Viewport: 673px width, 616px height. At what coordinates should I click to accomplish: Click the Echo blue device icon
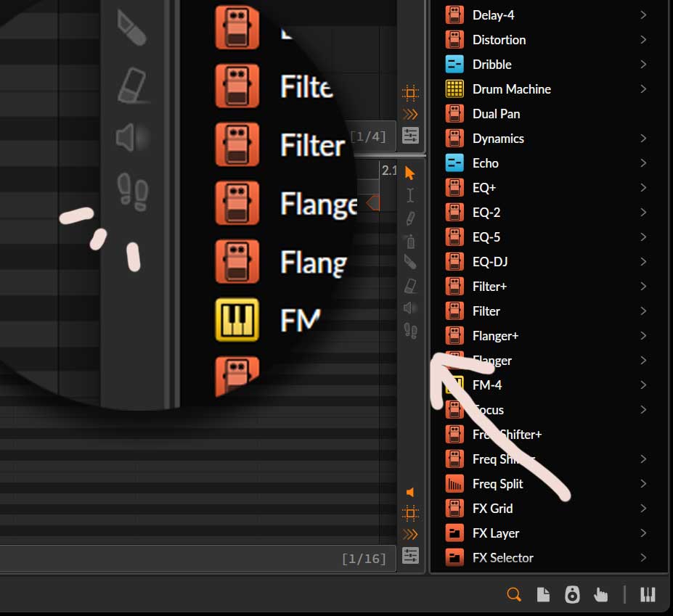tap(454, 163)
